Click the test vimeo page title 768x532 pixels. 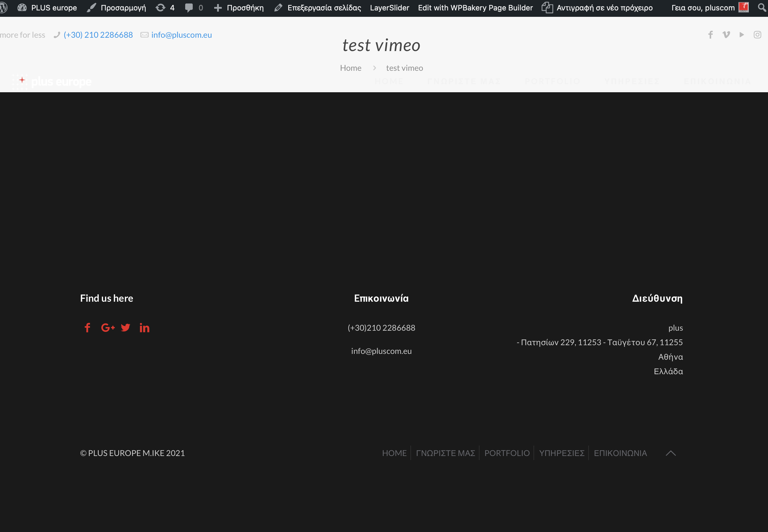click(x=381, y=45)
